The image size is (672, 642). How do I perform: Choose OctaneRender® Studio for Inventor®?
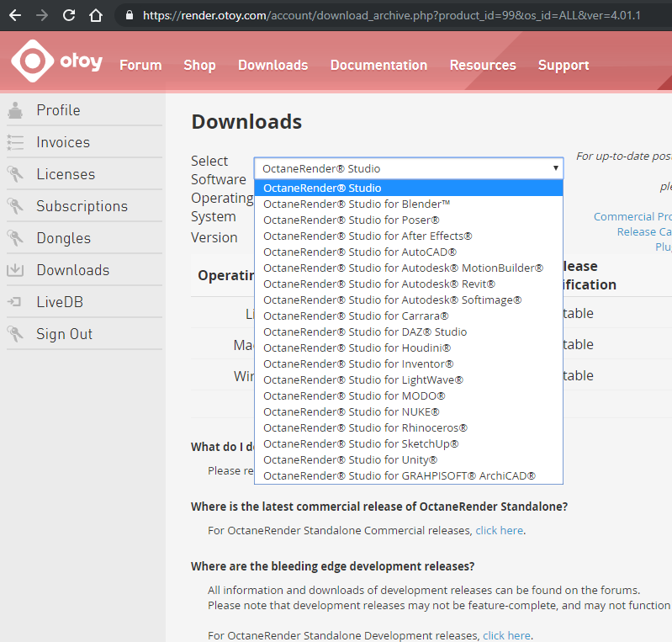tap(409, 364)
